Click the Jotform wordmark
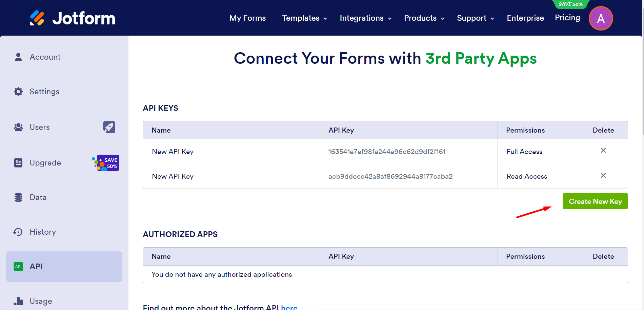The image size is (644, 310). [84, 18]
